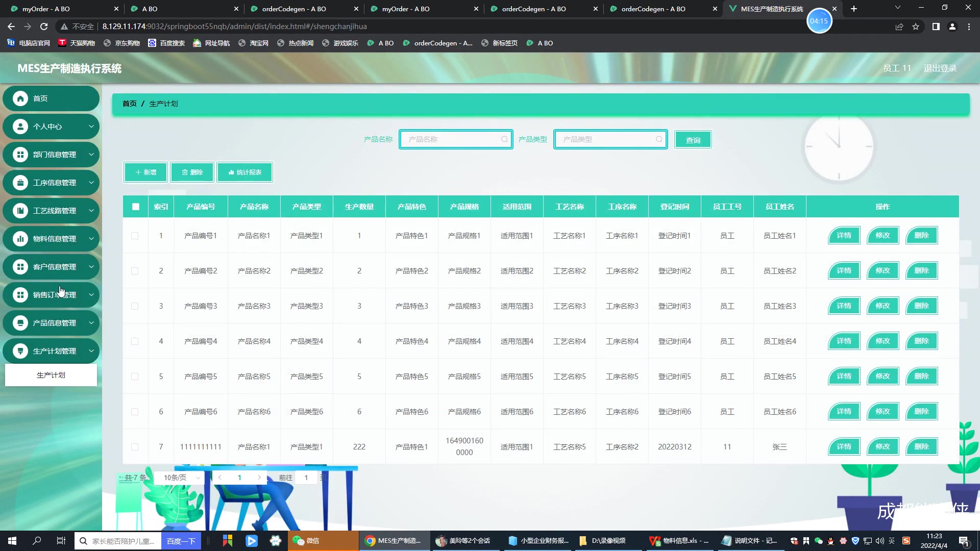Reload the page with the browser refresh icon

pyautogui.click(x=44, y=27)
